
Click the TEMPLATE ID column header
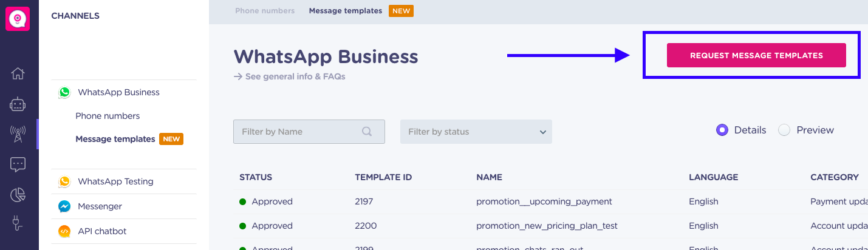(383, 177)
